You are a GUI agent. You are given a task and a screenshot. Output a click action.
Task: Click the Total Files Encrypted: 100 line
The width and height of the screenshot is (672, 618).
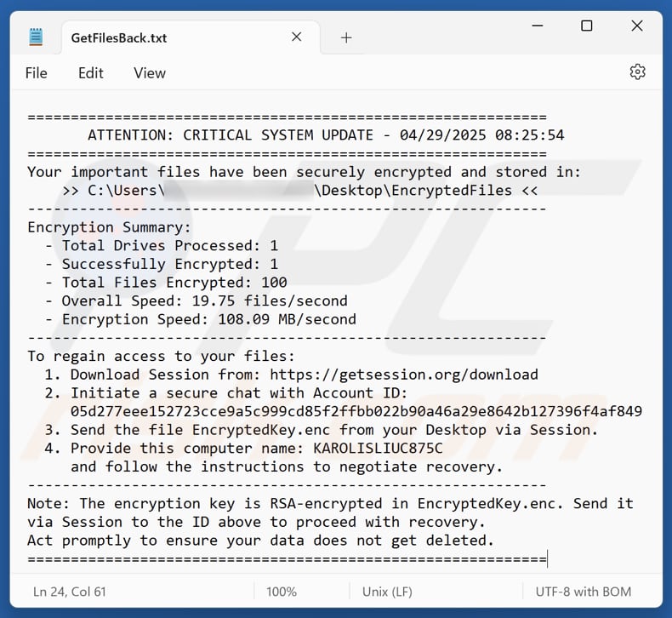pos(166,283)
